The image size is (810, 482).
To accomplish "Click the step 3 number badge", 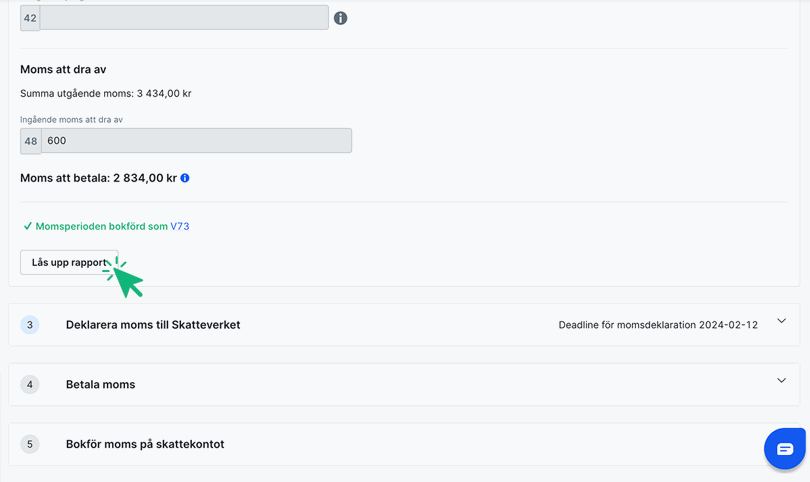I will point(30,325).
